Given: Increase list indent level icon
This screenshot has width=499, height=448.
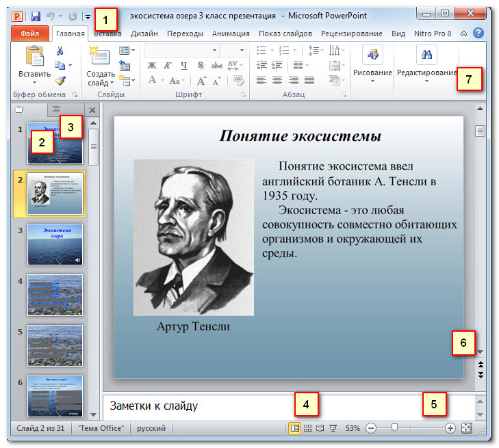Looking at the screenshot, I should [277, 65].
